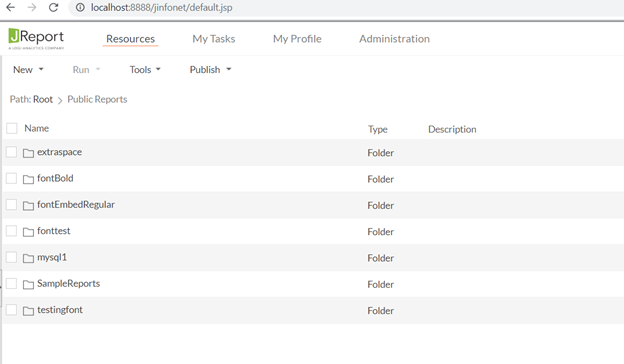Click the JReport logo
The image size is (624, 364).
tap(36, 39)
